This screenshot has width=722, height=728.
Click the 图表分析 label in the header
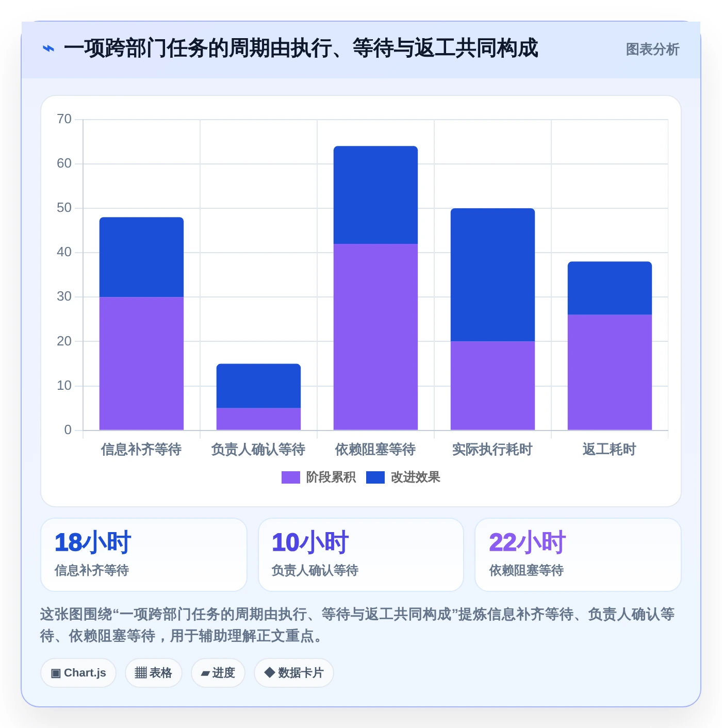pyautogui.click(x=652, y=49)
